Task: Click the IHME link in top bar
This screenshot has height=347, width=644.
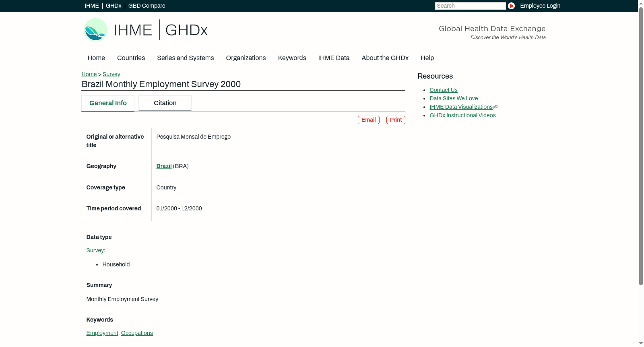Action: (92, 6)
